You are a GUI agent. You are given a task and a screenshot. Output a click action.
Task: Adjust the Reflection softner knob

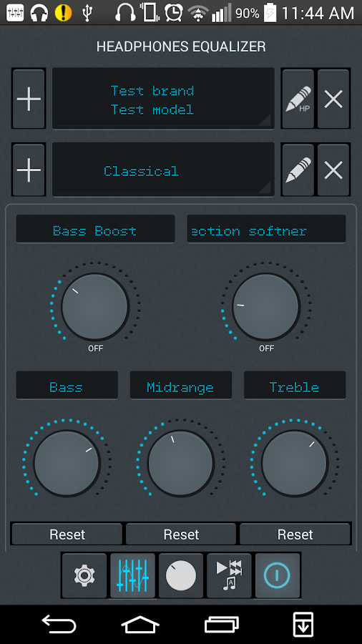pyautogui.click(x=266, y=307)
